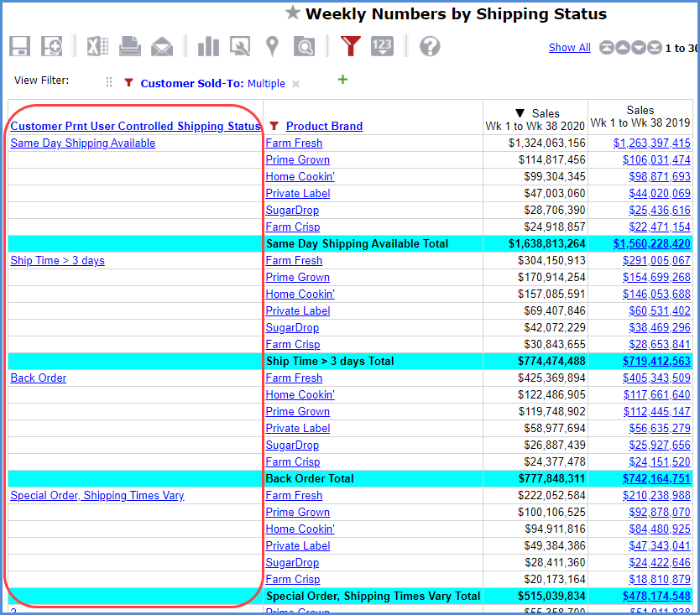Click the Same Day Shipping Available row link
700x615 pixels.
point(82,143)
